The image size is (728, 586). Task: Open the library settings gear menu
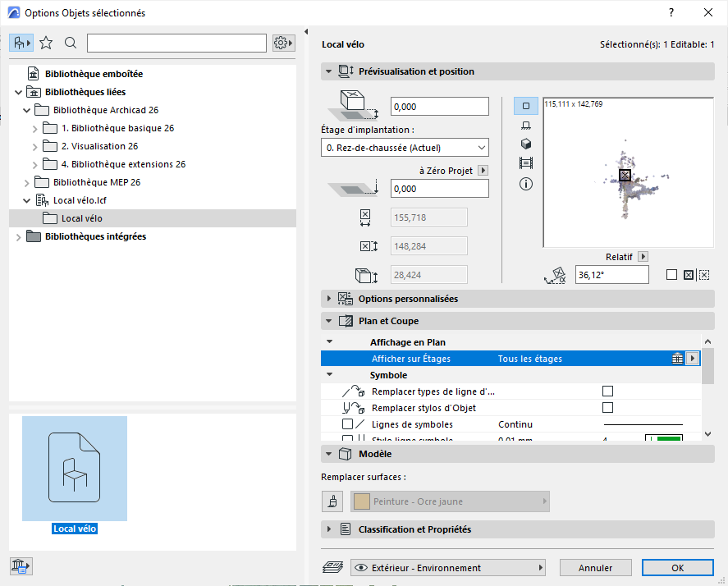tap(283, 43)
